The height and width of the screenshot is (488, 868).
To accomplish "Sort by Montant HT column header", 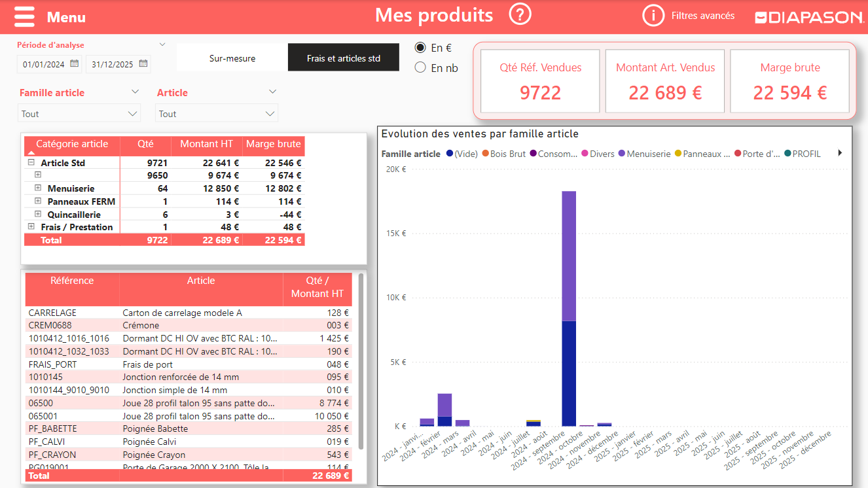I will (207, 144).
